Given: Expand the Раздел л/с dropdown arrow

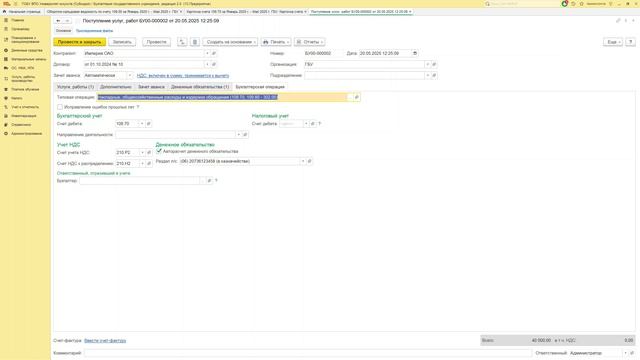Looking at the screenshot, I should click(x=303, y=162).
